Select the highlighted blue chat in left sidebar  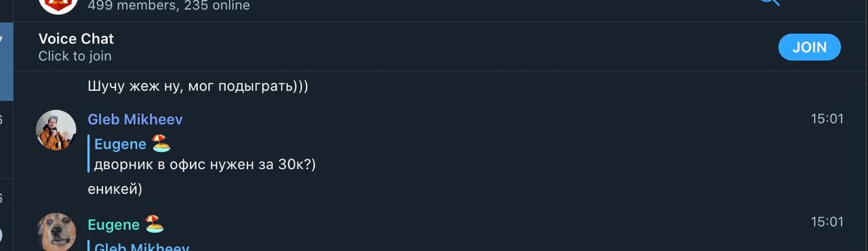pos(6,61)
